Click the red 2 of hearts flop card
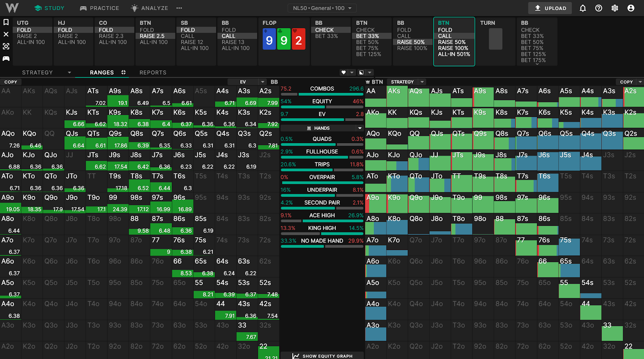This screenshot has width=644, height=359. tap(298, 39)
